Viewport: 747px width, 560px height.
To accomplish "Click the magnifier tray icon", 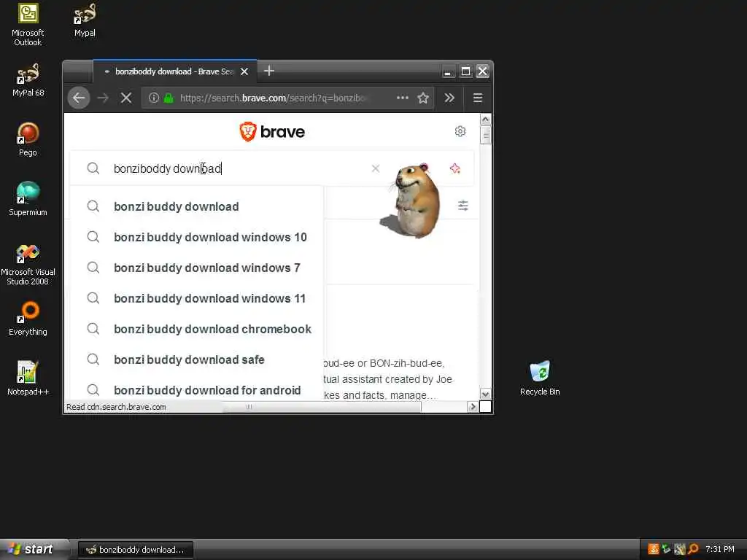I will pyautogui.click(x=693, y=549).
